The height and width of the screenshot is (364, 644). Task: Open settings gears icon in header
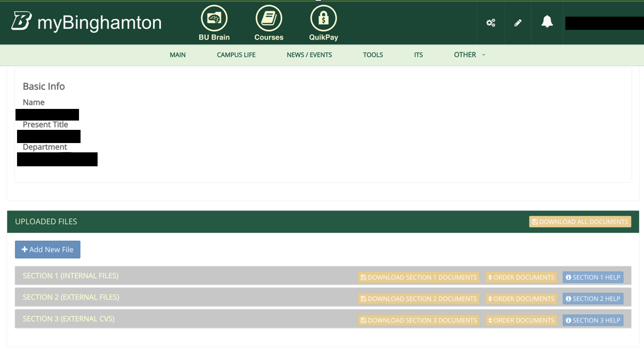pos(491,23)
